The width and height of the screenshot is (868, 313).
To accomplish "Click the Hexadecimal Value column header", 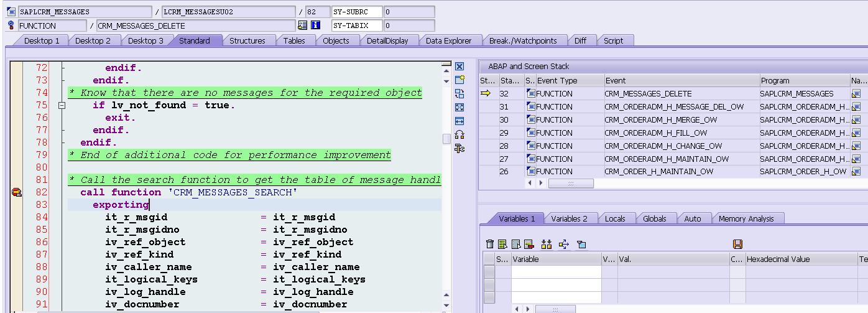I will click(801, 259).
